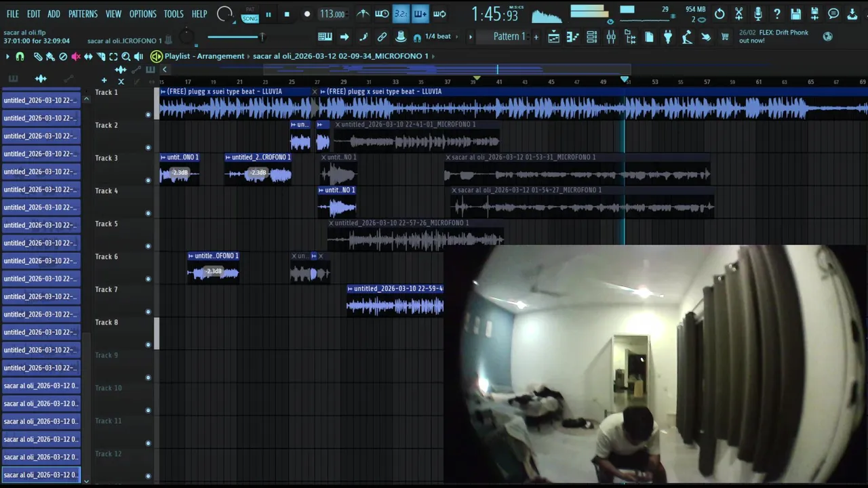Open LLUVIA clip menu on Track 1
Screen dimensions: 868x488
(163, 91)
